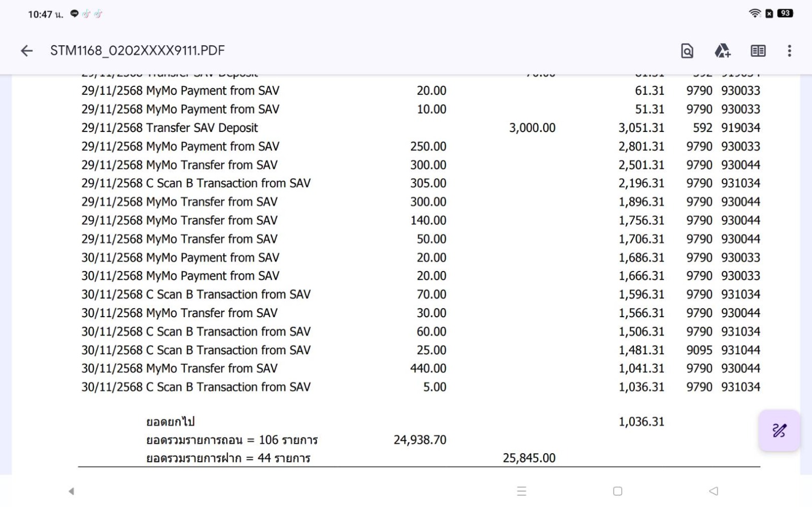
Task: Tap the back arrow beside the file name
Action: click(x=26, y=51)
